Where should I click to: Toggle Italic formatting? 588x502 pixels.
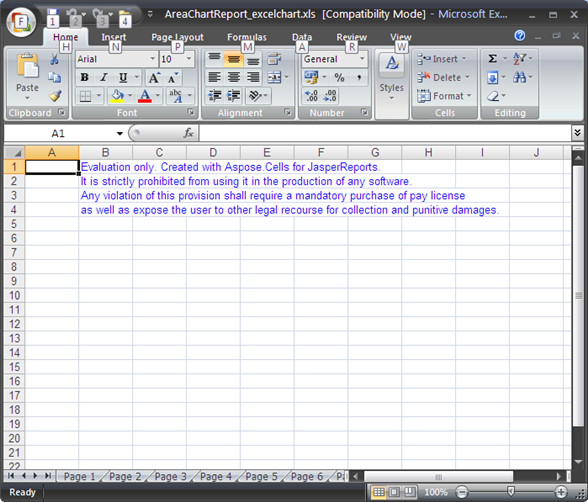tap(104, 77)
